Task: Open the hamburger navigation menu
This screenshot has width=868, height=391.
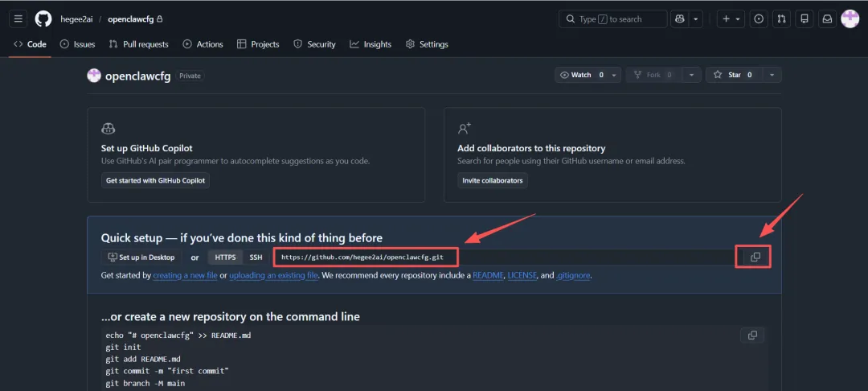Action: point(18,19)
